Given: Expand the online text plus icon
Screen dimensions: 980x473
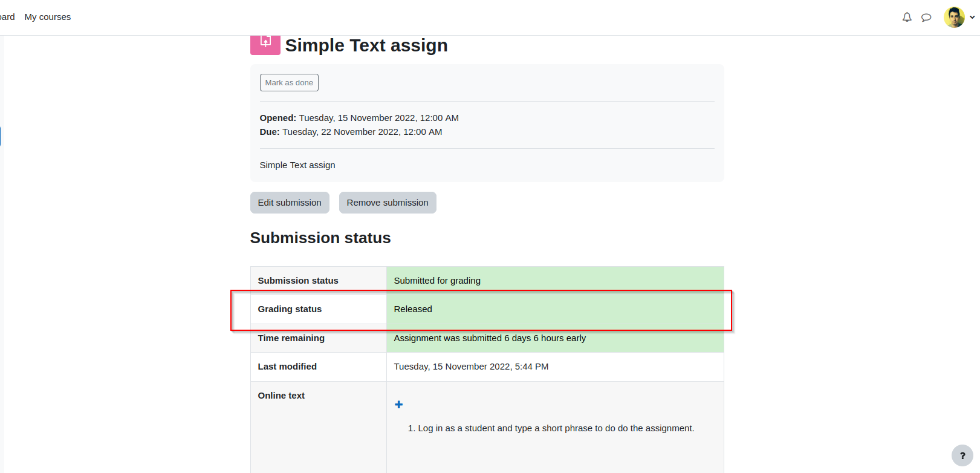Looking at the screenshot, I should [x=398, y=405].
